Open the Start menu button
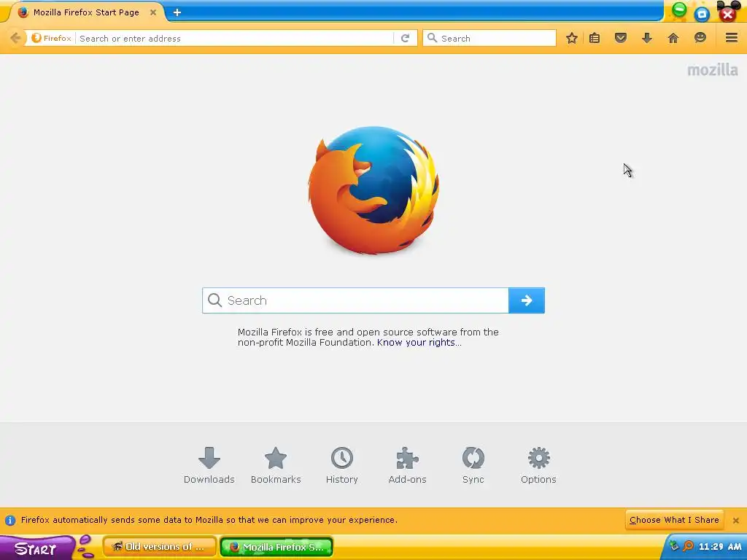The width and height of the screenshot is (747, 560). point(37,548)
